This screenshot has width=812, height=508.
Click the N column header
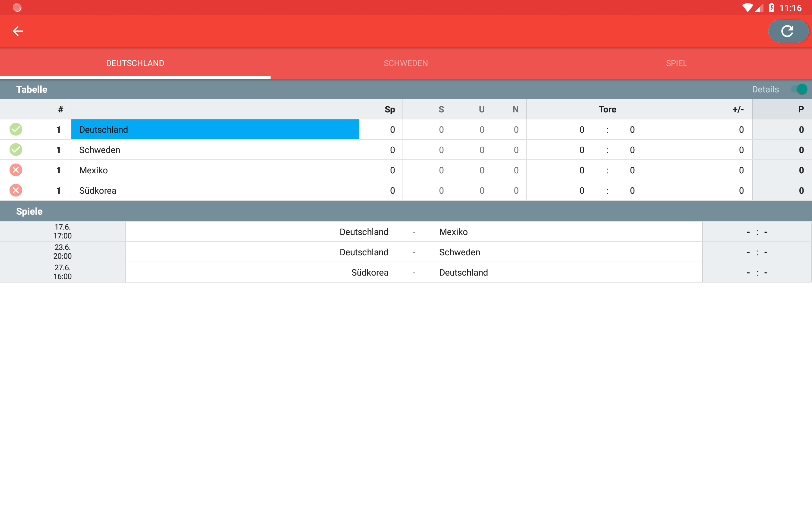point(516,110)
